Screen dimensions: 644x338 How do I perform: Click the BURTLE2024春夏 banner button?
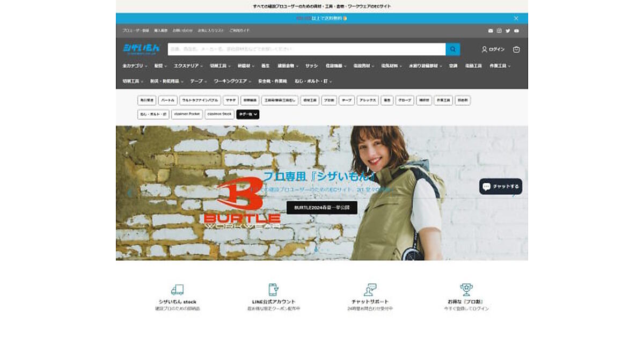coord(321,208)
